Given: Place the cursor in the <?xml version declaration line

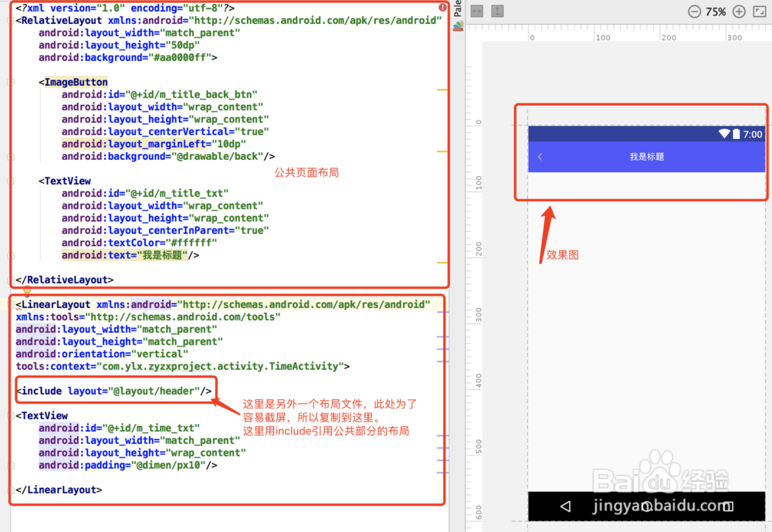Looking at the screenshot, I should click(x=125, y=8).
